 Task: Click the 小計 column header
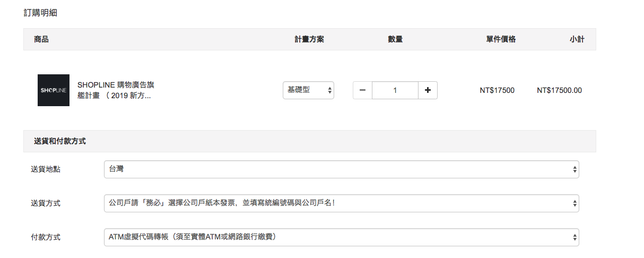point(577,39)
